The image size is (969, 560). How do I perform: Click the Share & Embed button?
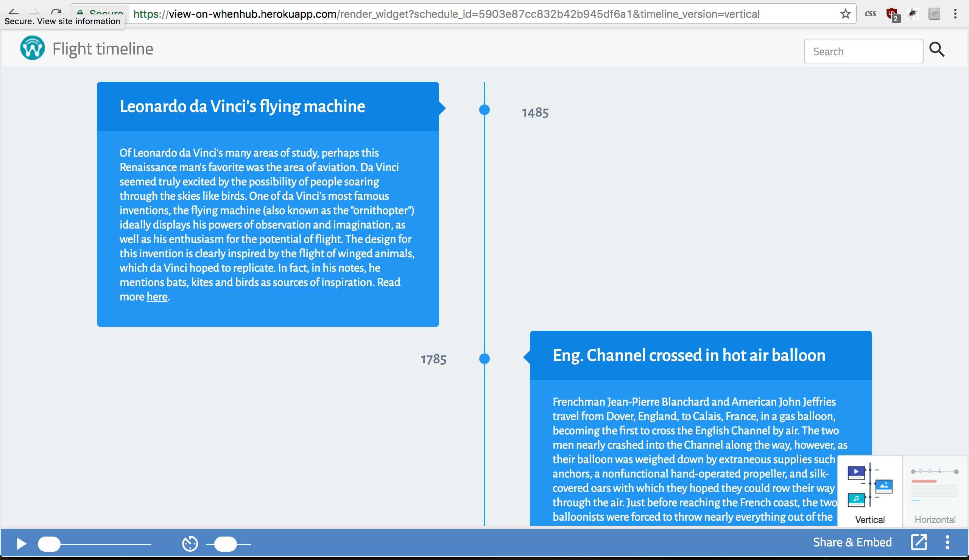point(852,542)
